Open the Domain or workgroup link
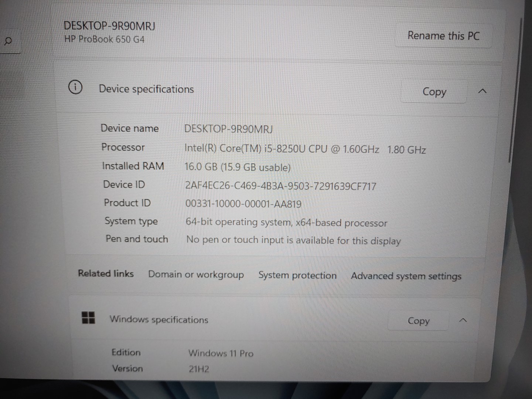The height and width of the screenshot is (399, 532). coord(196,274)
